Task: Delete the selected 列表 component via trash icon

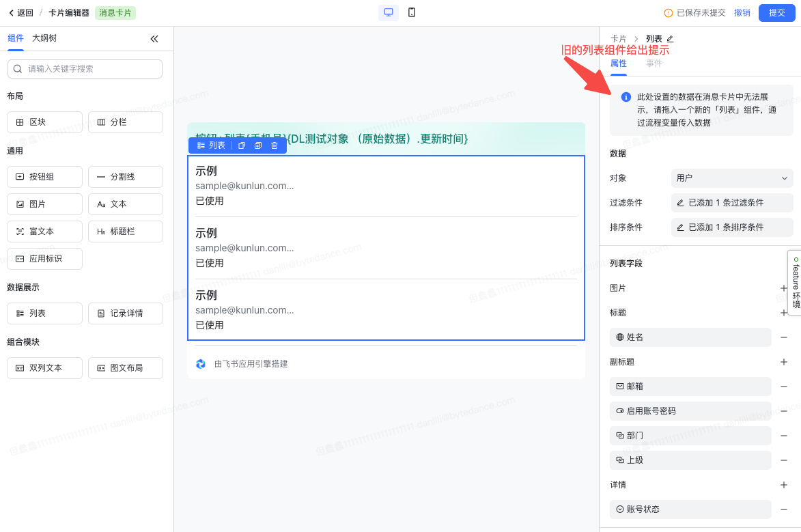Action: click(x=275, y=145)
